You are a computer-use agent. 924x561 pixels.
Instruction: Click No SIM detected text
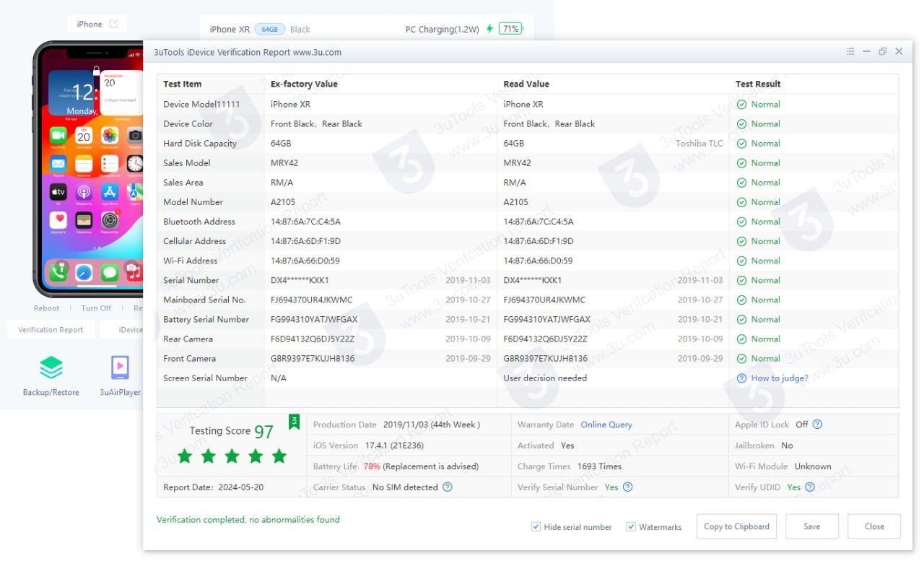click(405, 487)
